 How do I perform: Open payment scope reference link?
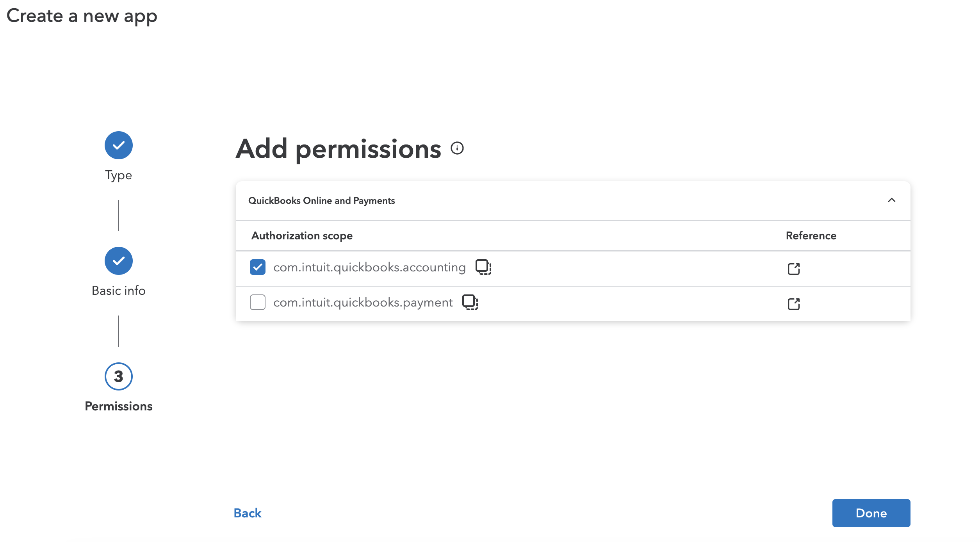pos(793,304)
